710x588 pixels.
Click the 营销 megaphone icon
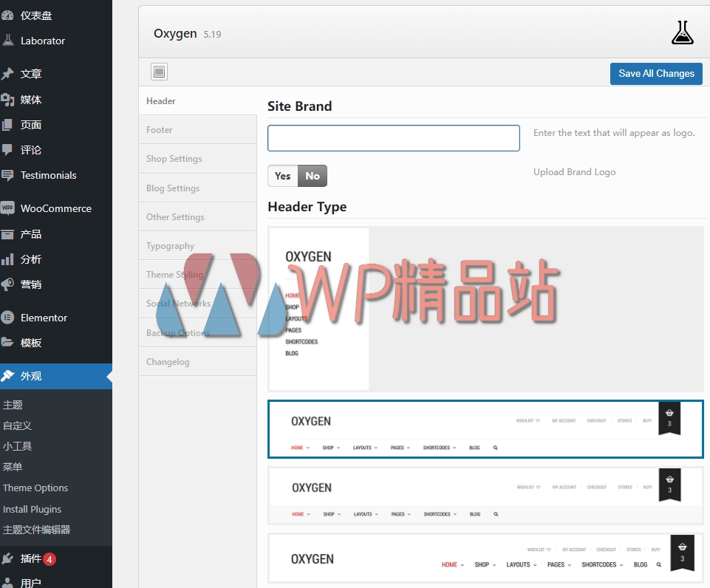pos(8,284)
